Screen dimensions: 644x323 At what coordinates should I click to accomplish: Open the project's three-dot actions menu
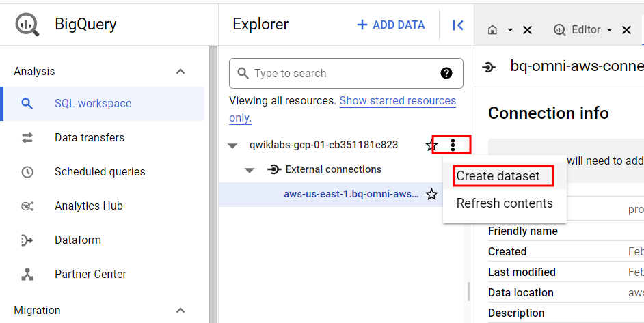point(453,145)
